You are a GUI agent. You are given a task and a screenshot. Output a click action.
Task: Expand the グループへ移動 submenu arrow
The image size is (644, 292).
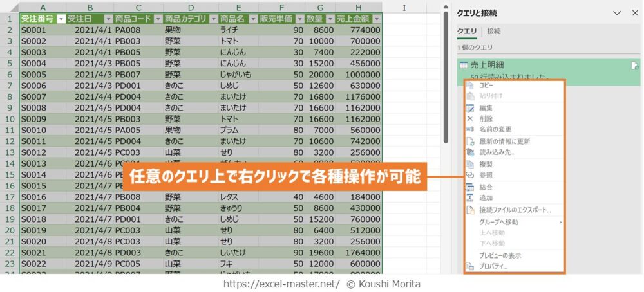[561, 222]
